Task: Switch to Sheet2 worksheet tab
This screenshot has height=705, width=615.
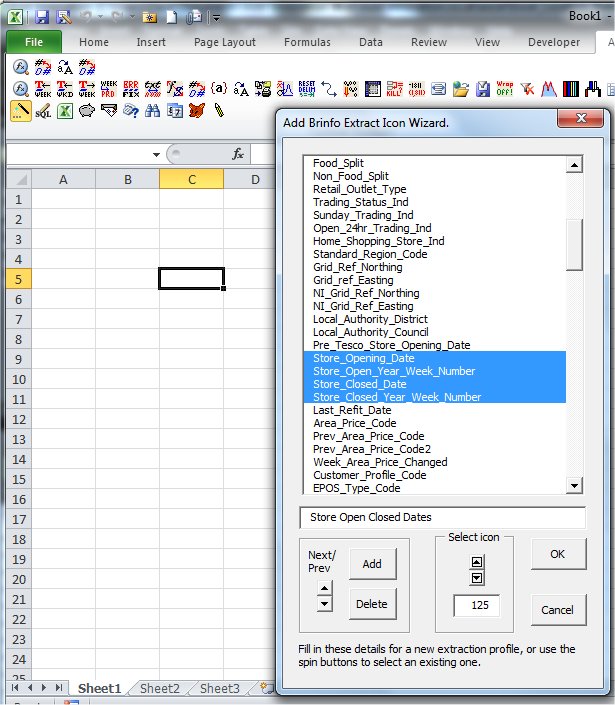Action: coord(160,688)
